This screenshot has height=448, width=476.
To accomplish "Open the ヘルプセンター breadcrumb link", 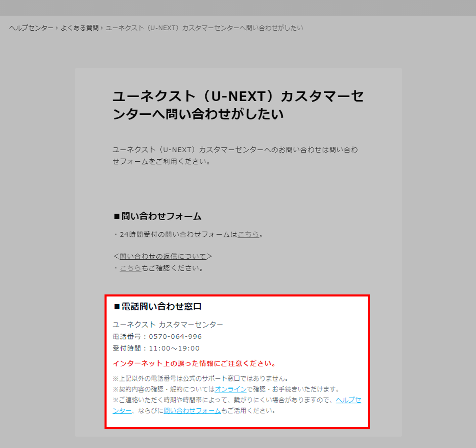I will pyautogui.click(x=31, y=28).
